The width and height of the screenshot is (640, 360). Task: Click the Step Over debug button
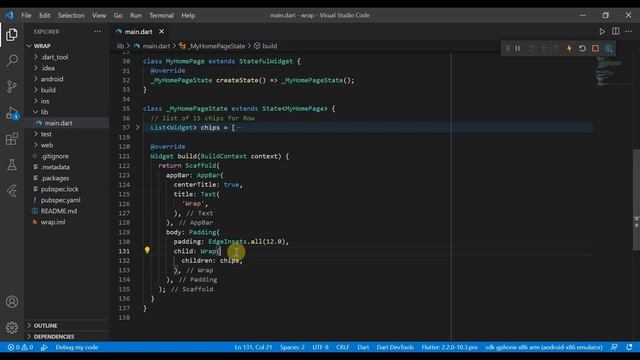[531, 49]
